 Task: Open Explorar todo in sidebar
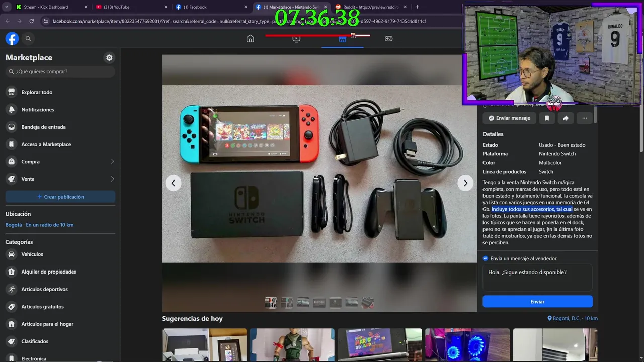coord(60,92)
